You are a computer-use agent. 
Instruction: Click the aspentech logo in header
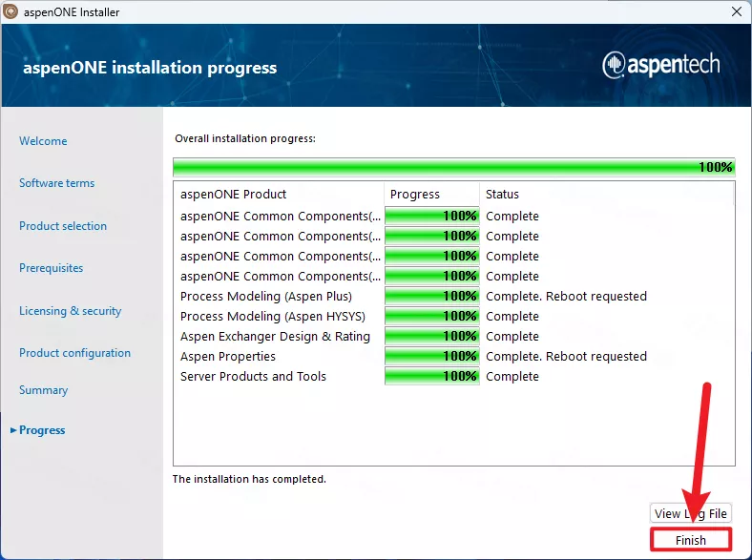pos(660,65)
